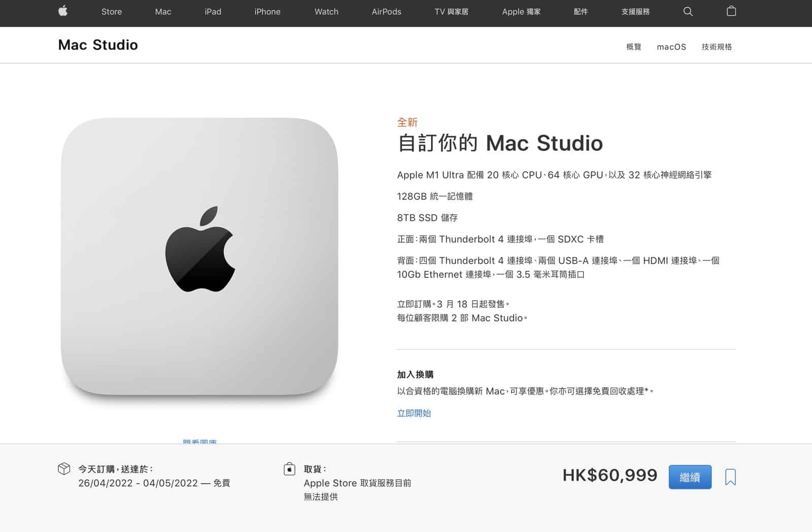Open AirPods from the top menu
Image resolution: width=812 pixels, height=532 pixels.
pyautogui.click(x=386, y=12)
